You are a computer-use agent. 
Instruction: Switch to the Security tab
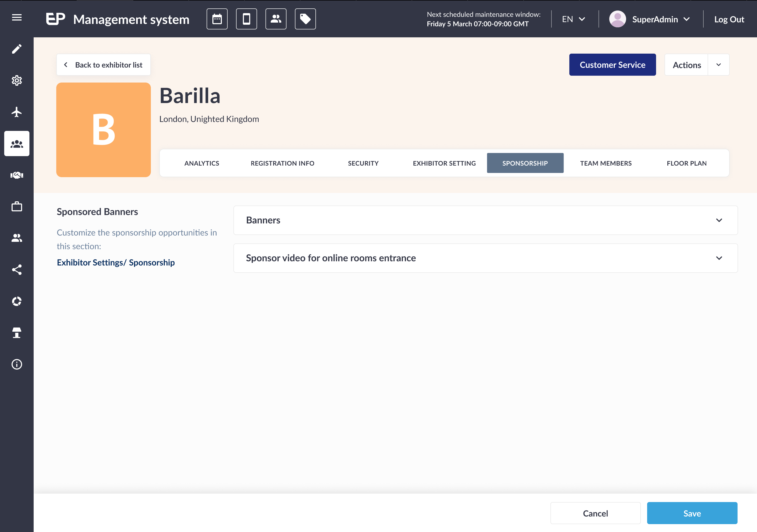click(363, 163)
